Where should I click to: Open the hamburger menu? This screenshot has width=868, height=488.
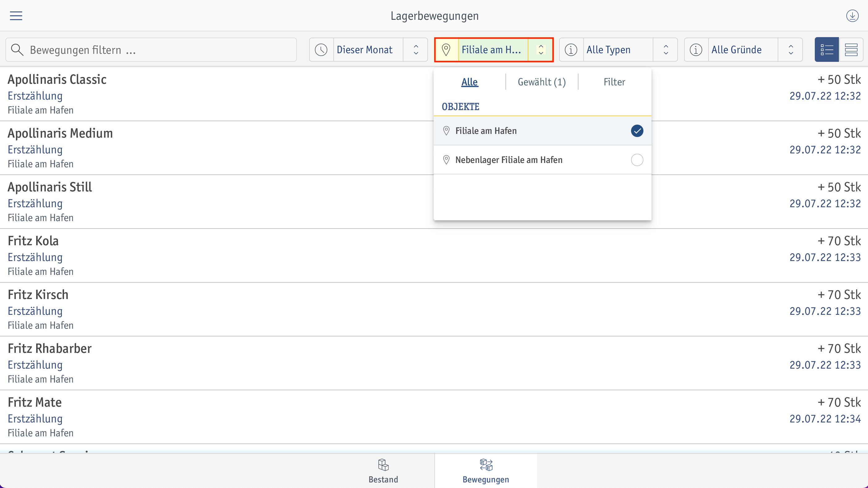tap(16, 16)
